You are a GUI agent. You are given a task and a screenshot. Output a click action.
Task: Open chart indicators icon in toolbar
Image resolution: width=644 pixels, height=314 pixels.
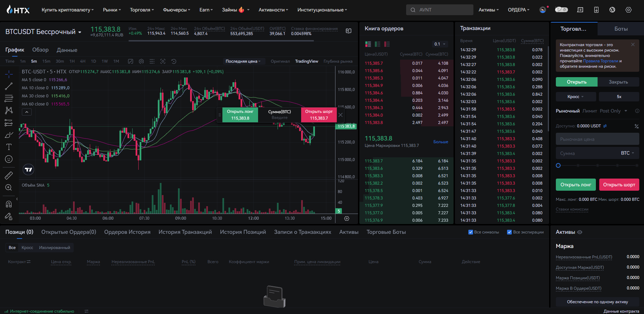[131, 61]
